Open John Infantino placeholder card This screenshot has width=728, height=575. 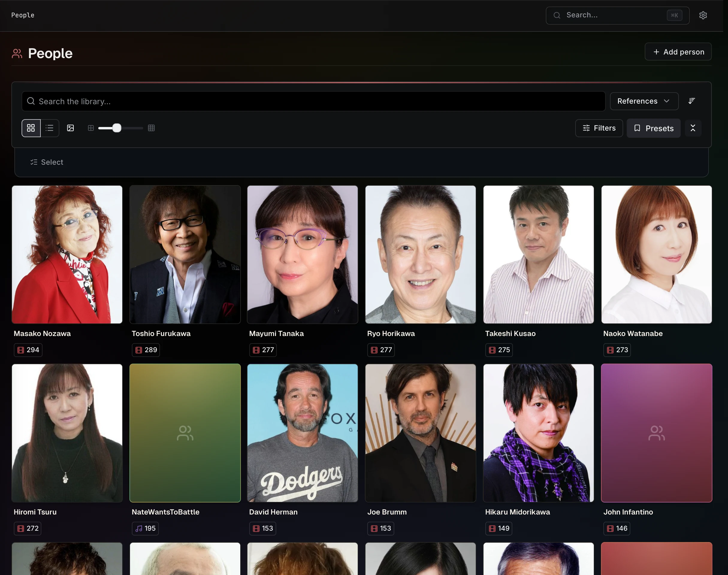point(656,433)
